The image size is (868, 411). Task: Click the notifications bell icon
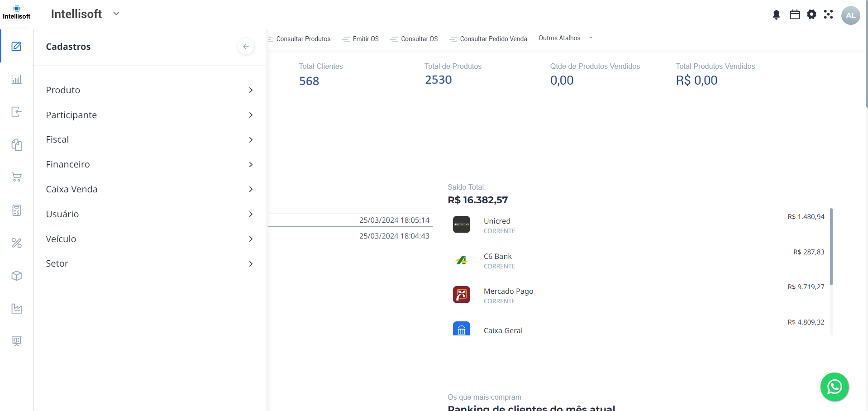click(x=776, y=15)
